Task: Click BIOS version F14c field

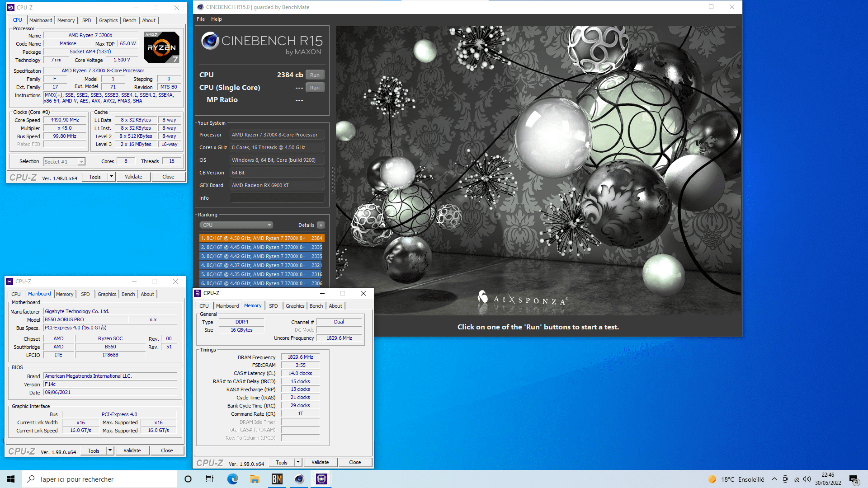Action: coord(110,385)
